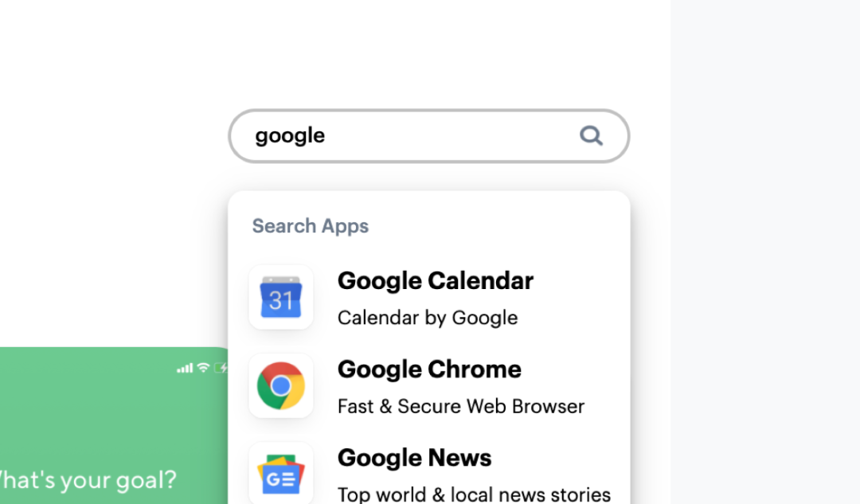The height and width of the screenshot is (504, 860).
Task: Open the Google Calendar app icon
Action: point(281,297)
